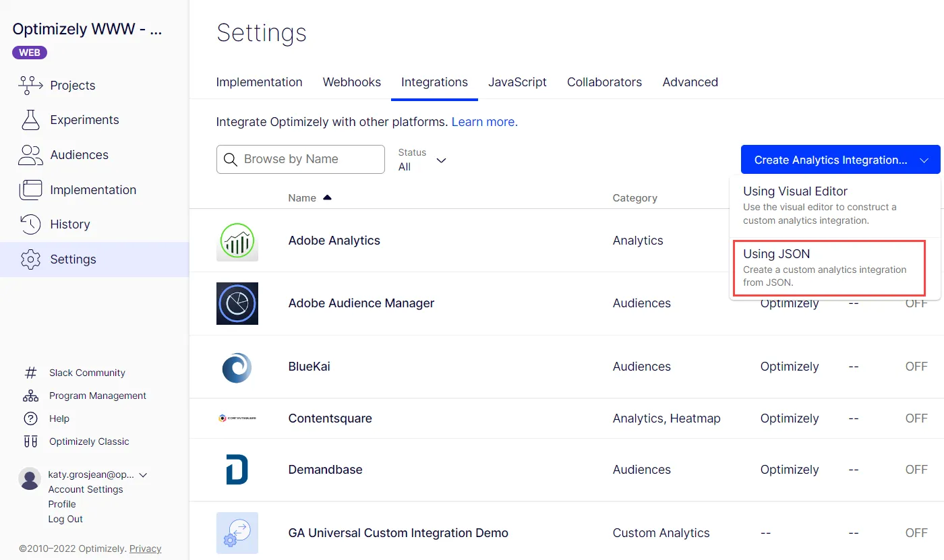
Task: Click GA Universal Custom Integration Demo name
Action: (398, 533)
